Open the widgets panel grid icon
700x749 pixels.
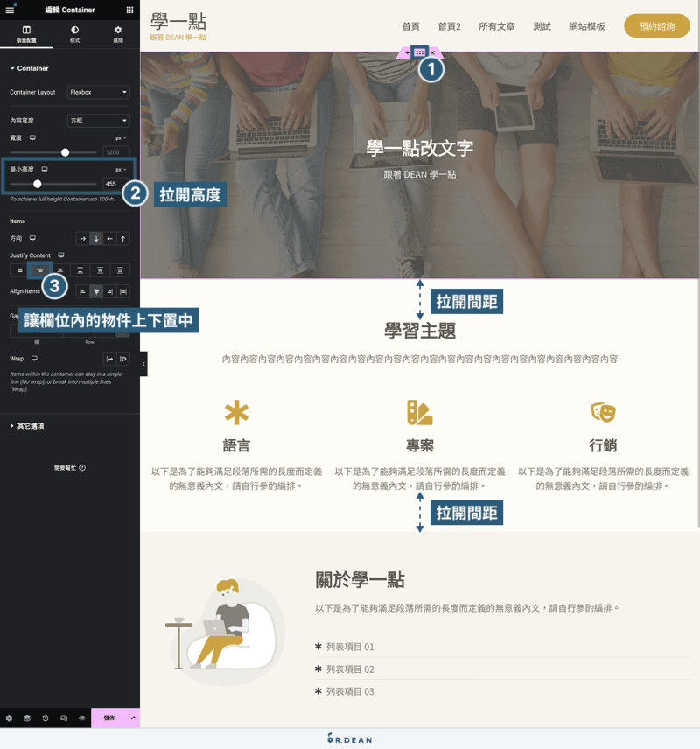point(128,9)
